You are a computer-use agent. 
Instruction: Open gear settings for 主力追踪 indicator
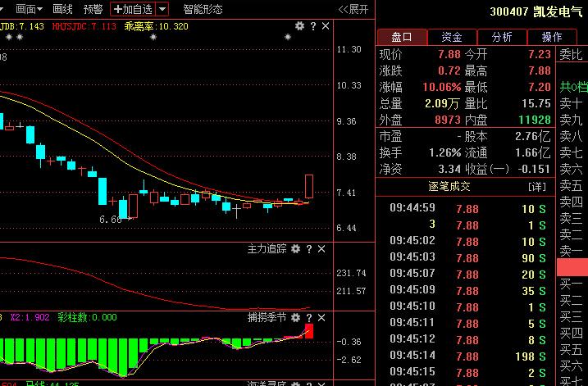coord(295,249)
